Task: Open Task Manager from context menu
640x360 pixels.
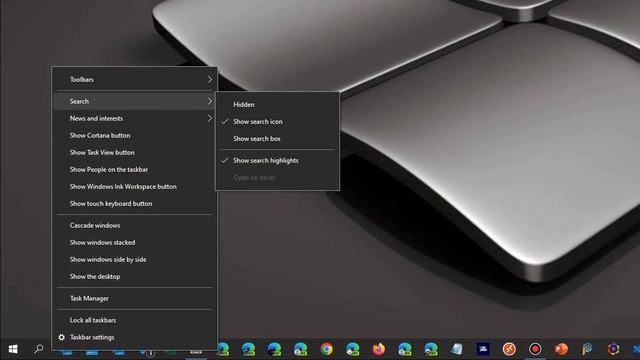Action: click(135, 299)
